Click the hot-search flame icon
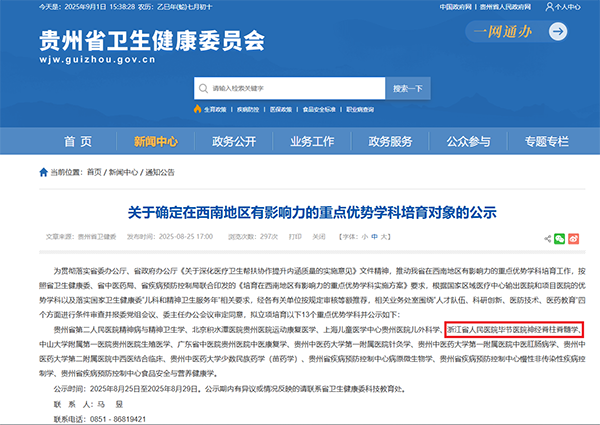 [196, 108]
